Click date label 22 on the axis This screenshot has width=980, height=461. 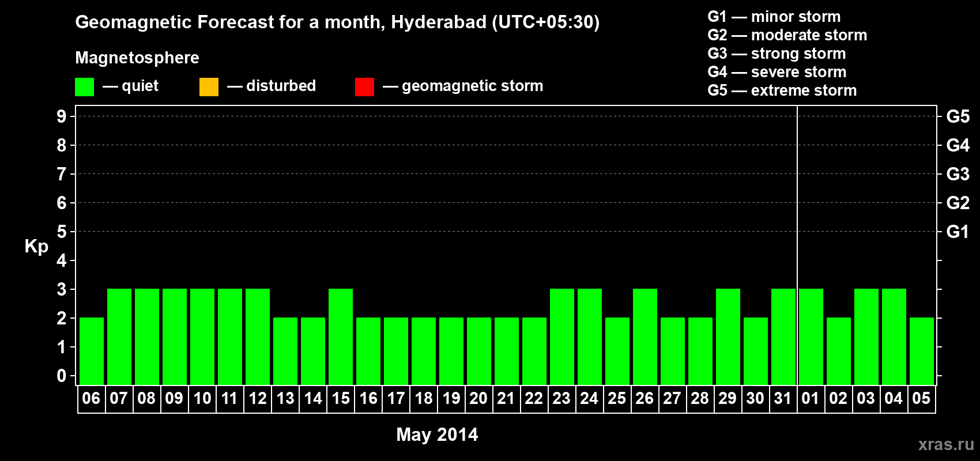pos(534,398)
